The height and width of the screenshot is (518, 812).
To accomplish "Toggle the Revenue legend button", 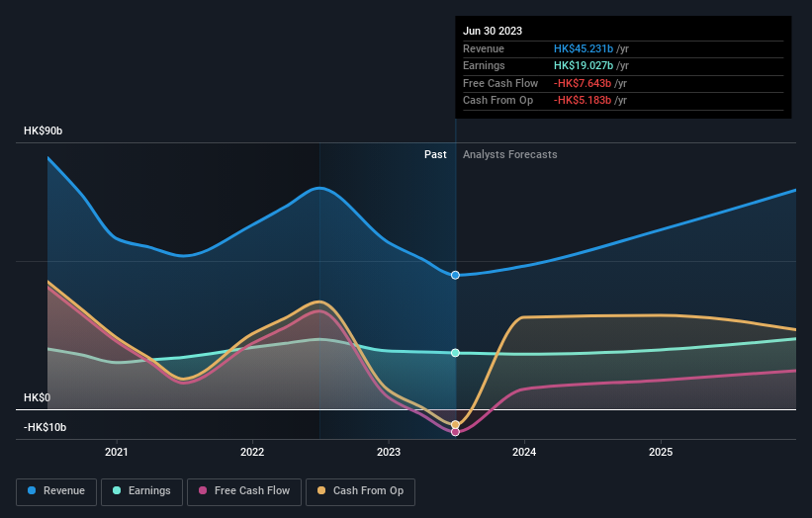I will click(56, 491).
